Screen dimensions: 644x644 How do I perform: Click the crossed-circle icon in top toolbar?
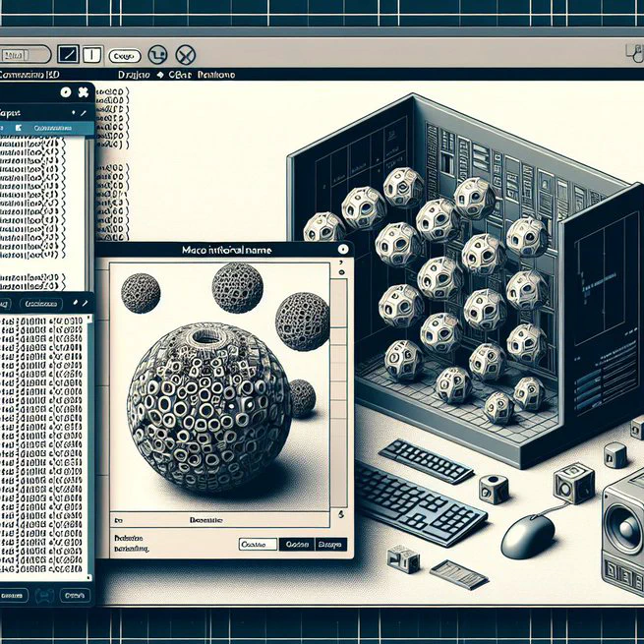[185, 56]
